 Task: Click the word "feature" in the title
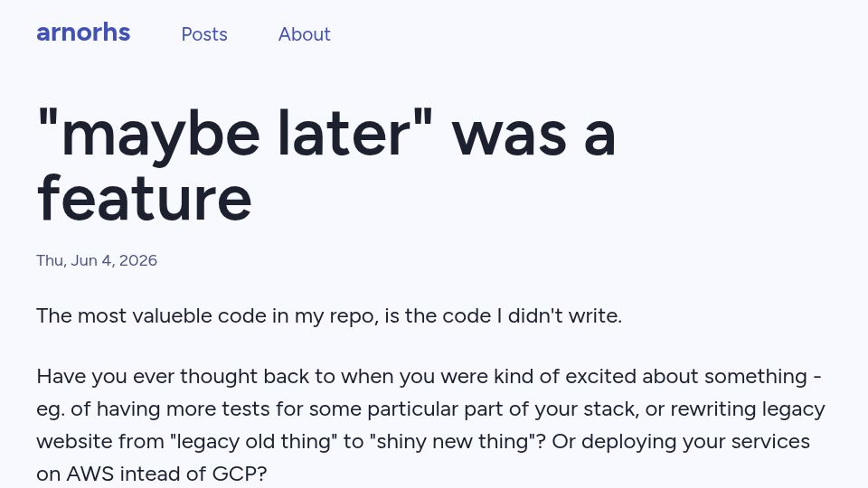pyautogui.click(x=145, y=199)
